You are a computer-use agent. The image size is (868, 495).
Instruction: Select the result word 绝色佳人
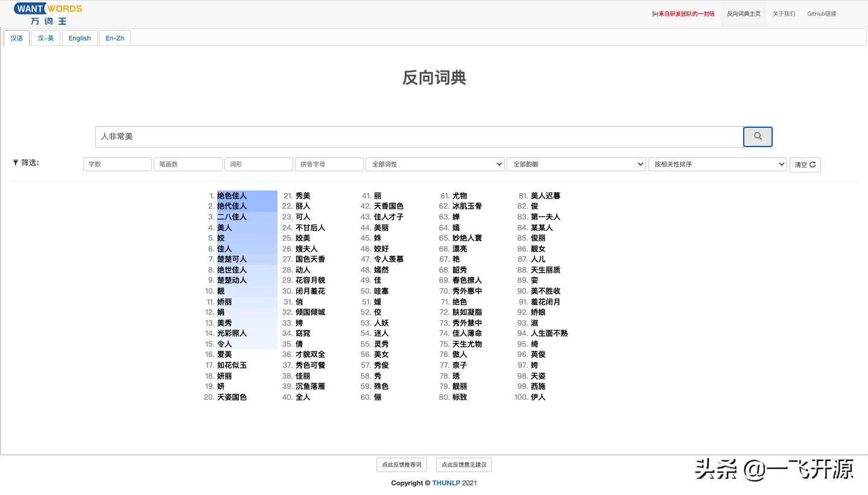232,195
